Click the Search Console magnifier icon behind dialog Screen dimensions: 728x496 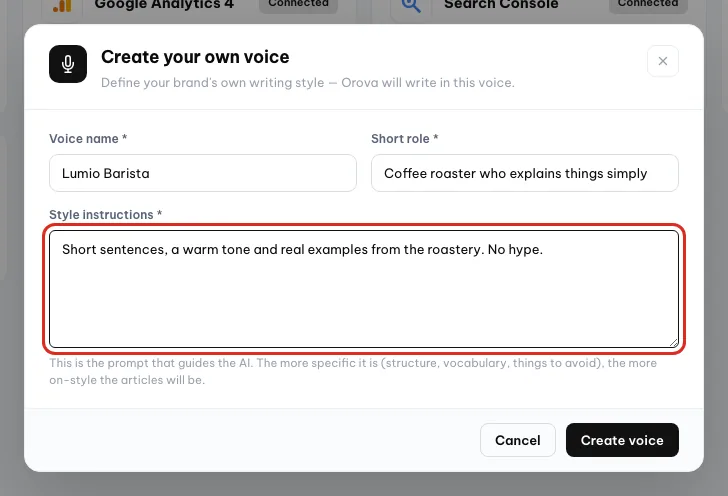(x=411, y=6)
